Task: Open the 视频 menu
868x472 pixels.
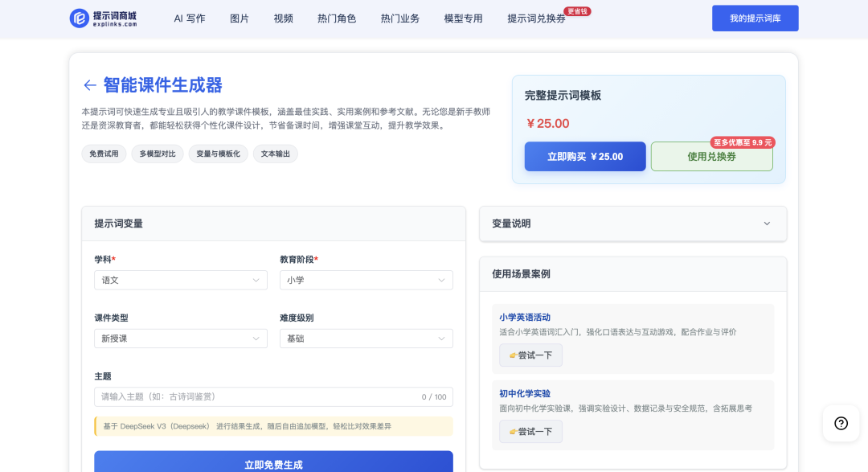Action: click(283, 18)
